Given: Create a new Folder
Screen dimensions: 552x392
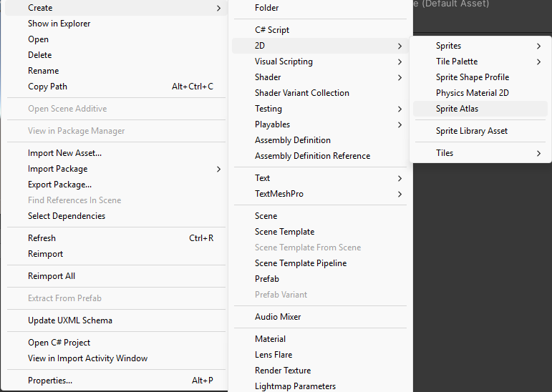Looking at the screenshot, I should pyautogui.click(x=320, y=8).
